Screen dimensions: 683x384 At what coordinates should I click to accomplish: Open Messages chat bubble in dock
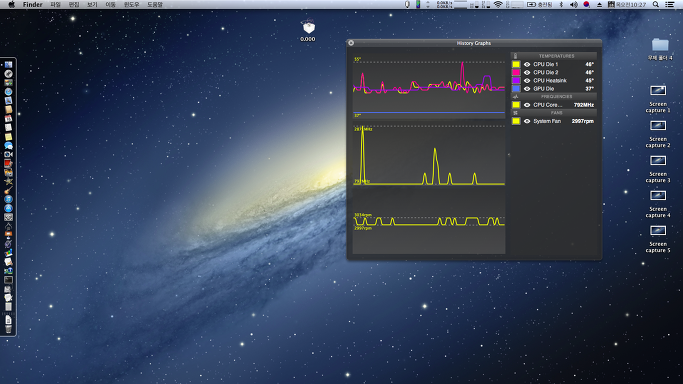(x=8, y=145)
